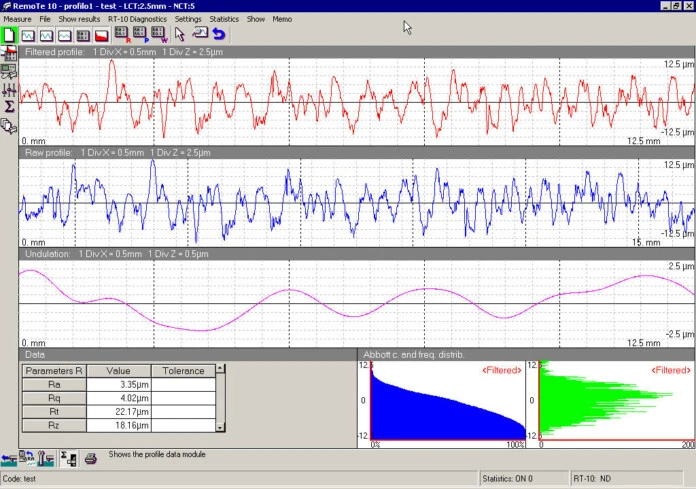Click the sliders settings icon in left sidebar
This screenshot has height=489, width=696.
(x=9, y=89)
